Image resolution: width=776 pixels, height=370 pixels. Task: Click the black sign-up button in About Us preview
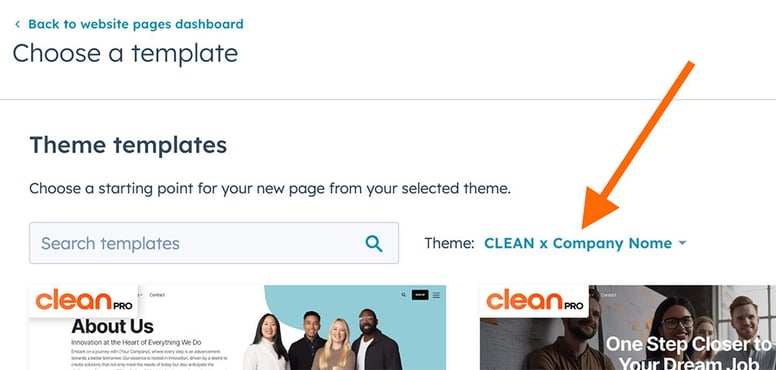[420, 295]
